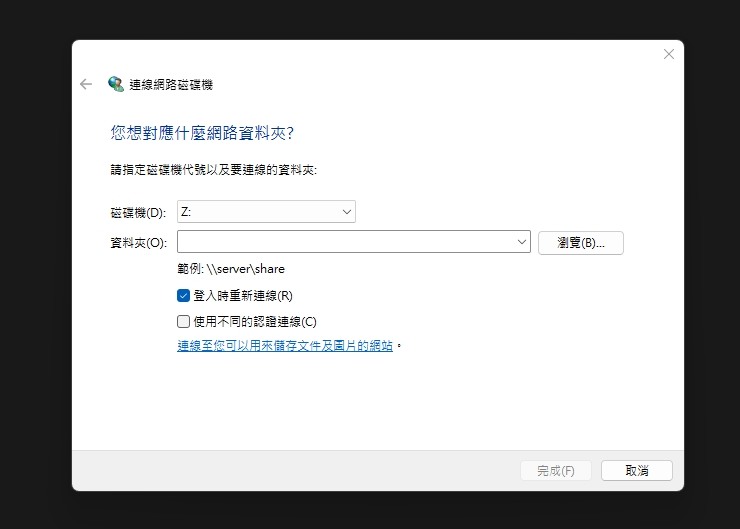Click the instruction text 請指定磁碟機代號以及要連線的資料夾

click(213, 169)
